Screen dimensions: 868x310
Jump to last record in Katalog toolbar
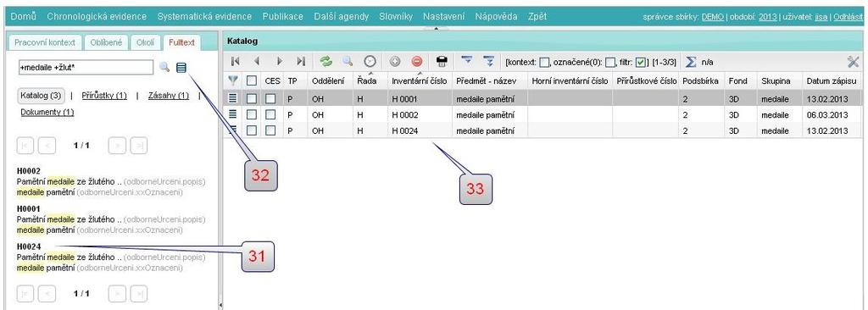tap(301, 62)
